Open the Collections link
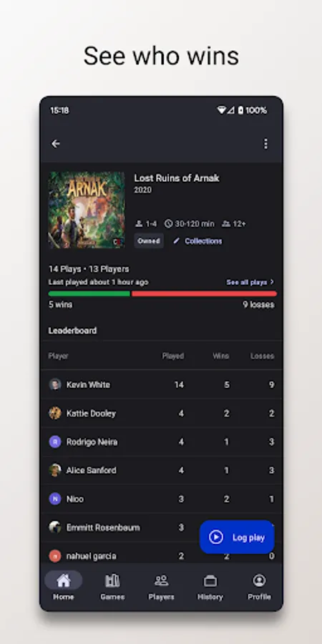This screenshot has height=644, width=322. click(x=203, y=241)
